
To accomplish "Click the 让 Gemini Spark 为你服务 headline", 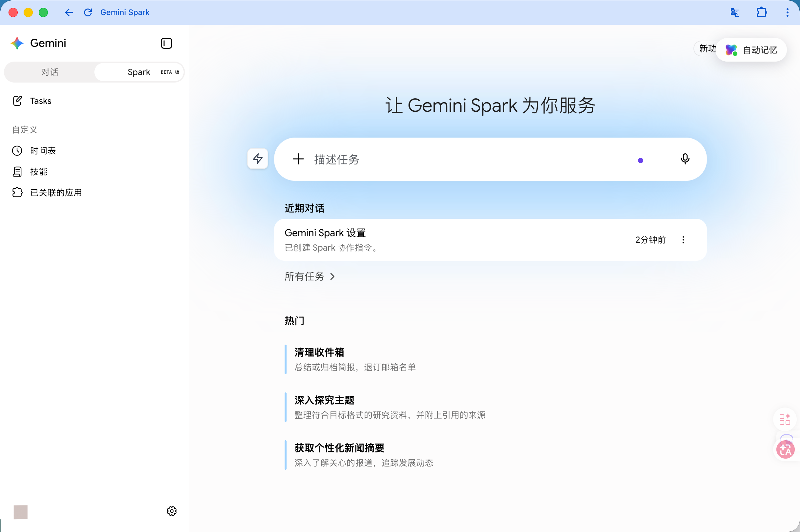I will (x=490, y=105).
